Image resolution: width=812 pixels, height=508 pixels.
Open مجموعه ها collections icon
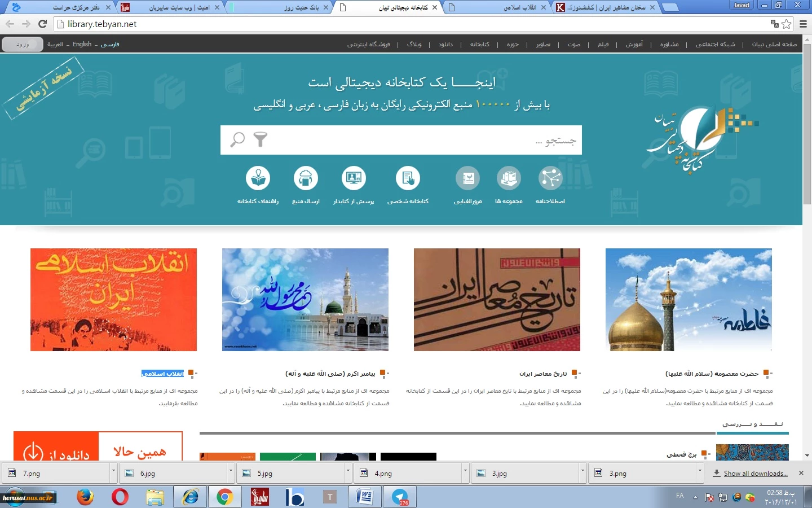tap(509, 178)
